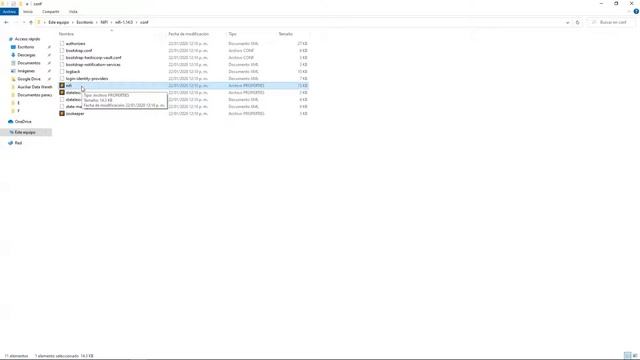This screenshot has width=640, height=360.
Task: Click Escritorio in the address breadcrumb
Action: pos(85,22)
